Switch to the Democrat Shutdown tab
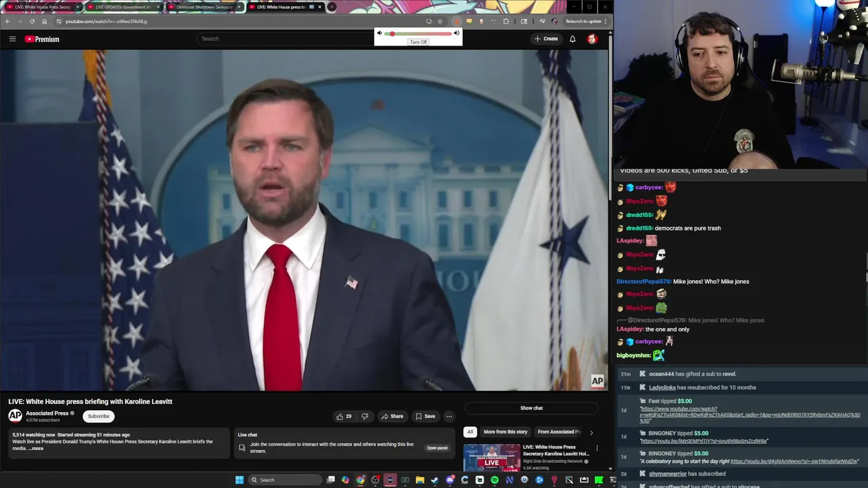Screen dimensions: 868x488 click(x=205, y=7)
